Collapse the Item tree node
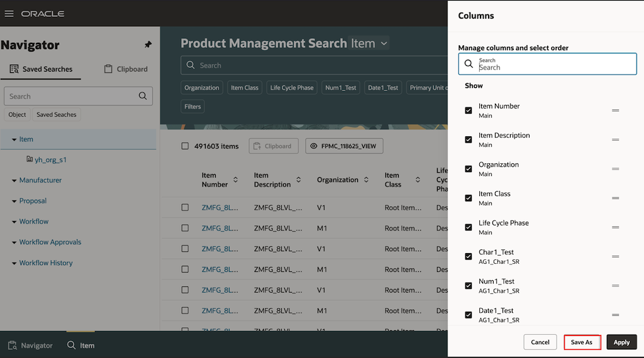Screen dimensions: 644x358 pos(14,139)
